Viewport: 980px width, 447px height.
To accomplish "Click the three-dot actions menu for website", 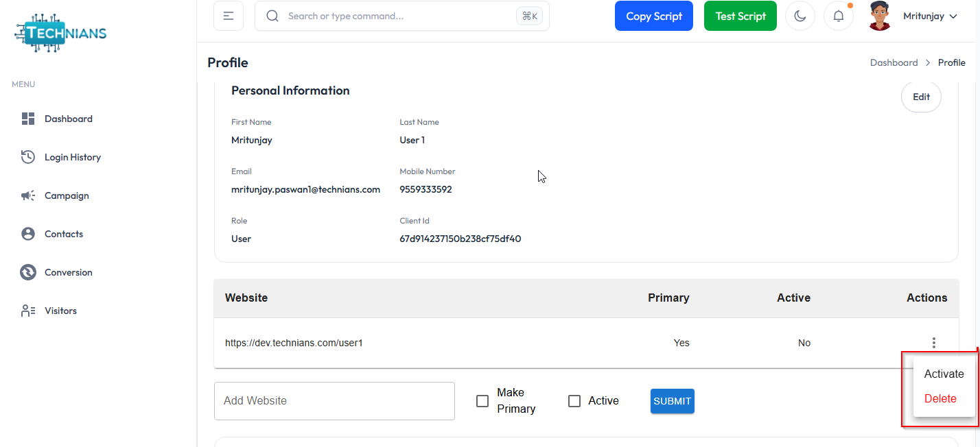I will pyautogui.click(x=933, y=343).
